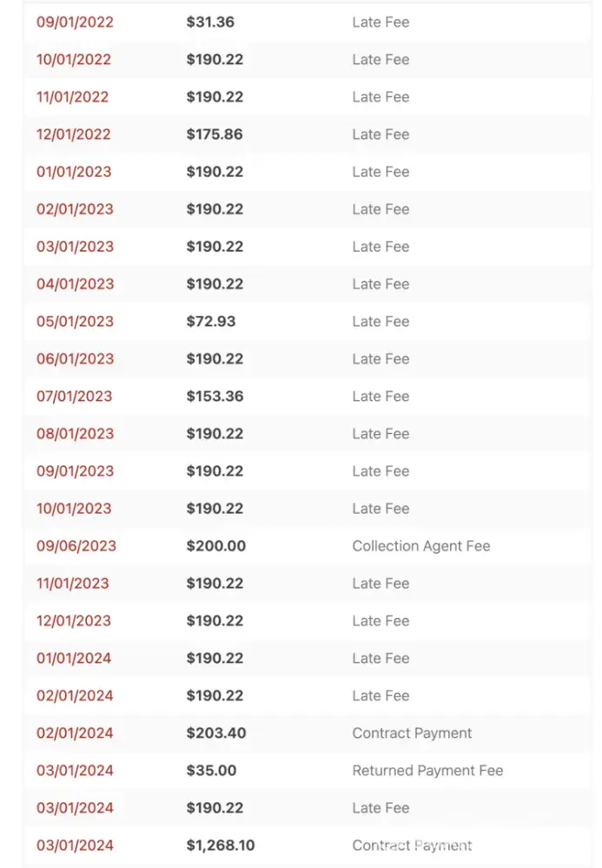Image resolution: width=602 pixels, height=868 pixels.
Task: Click the $72.93 late fee amount
Action: (x=211, y=321)
